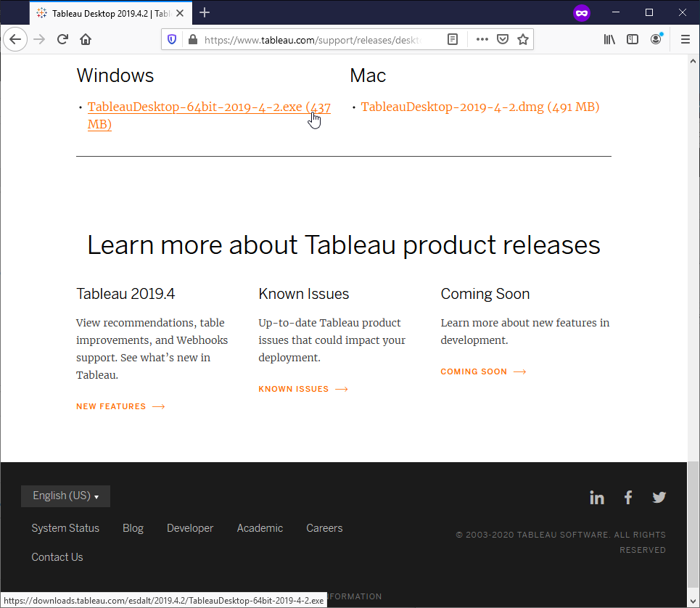
Task: Download TableauDesktop-64bit-2019-4-2.exe for Windows
Action: point(209,115)
